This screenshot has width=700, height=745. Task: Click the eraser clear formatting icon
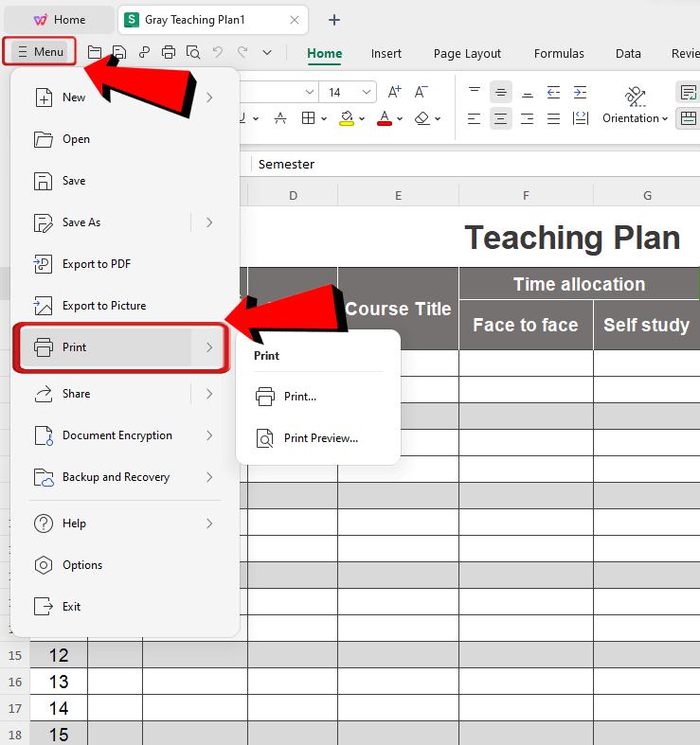tap(422, 118)
